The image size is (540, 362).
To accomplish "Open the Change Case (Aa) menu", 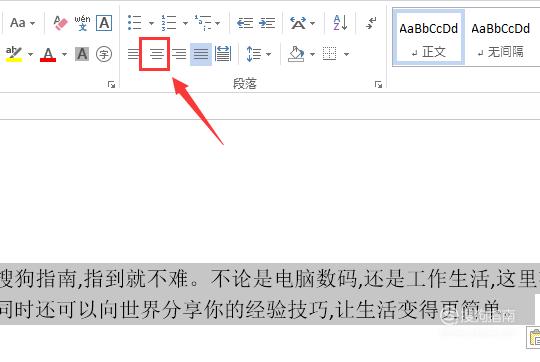I will [x=22, y=23].
